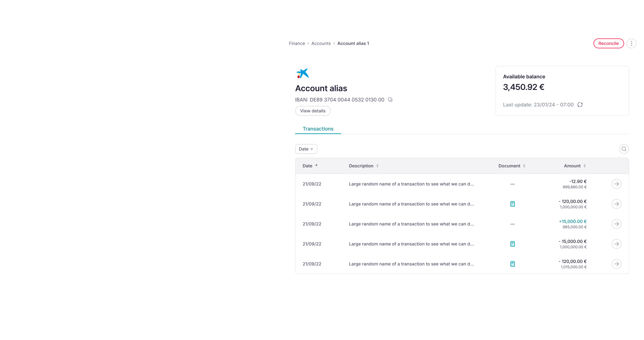The image size is (644, 340).
Task: Go to Finance in the breadcrumb
Action: [x=297, y=44]
